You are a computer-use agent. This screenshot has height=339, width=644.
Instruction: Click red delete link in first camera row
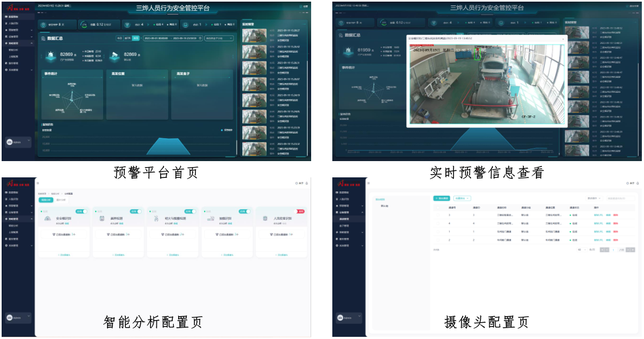tap(615, 215)
